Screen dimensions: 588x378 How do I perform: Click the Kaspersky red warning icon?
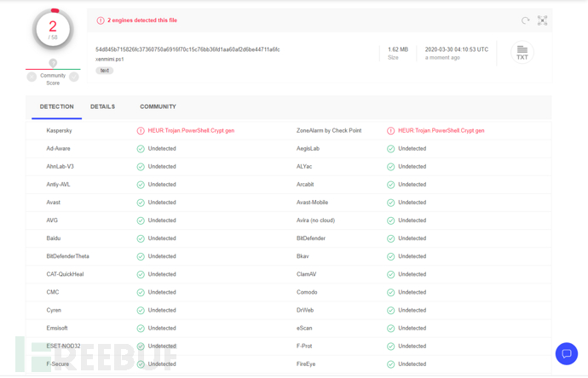[x=141, y=131]
